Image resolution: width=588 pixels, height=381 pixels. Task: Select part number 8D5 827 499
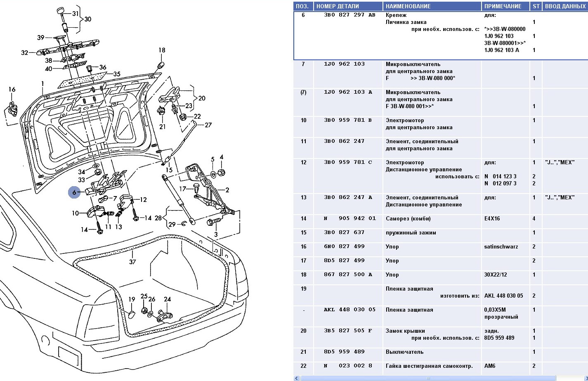[345, 260]
